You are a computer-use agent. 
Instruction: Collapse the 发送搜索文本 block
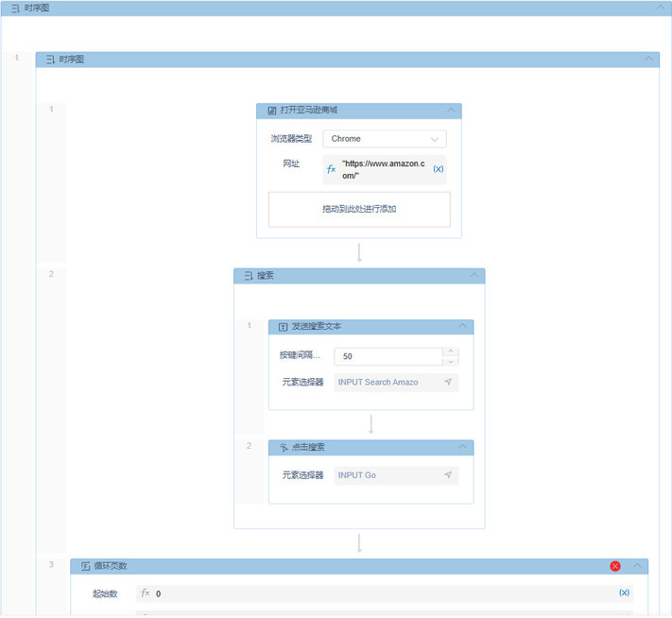(x=462, y=326)
